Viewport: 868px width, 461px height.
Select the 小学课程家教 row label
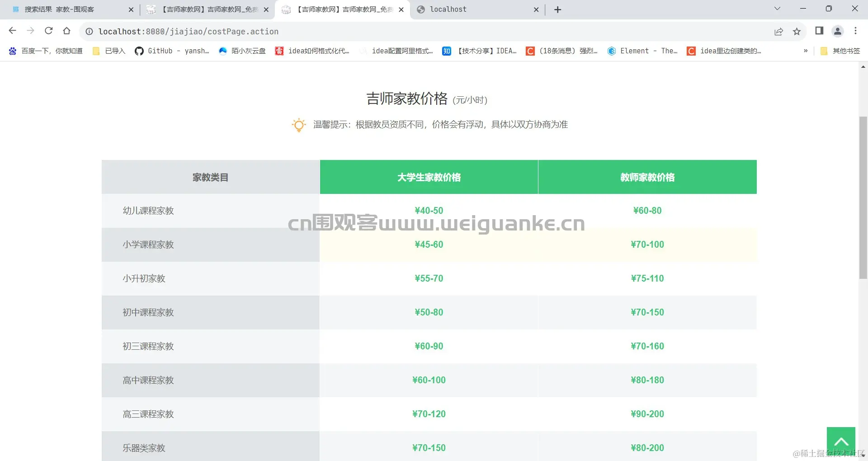(x=148, y=245)
